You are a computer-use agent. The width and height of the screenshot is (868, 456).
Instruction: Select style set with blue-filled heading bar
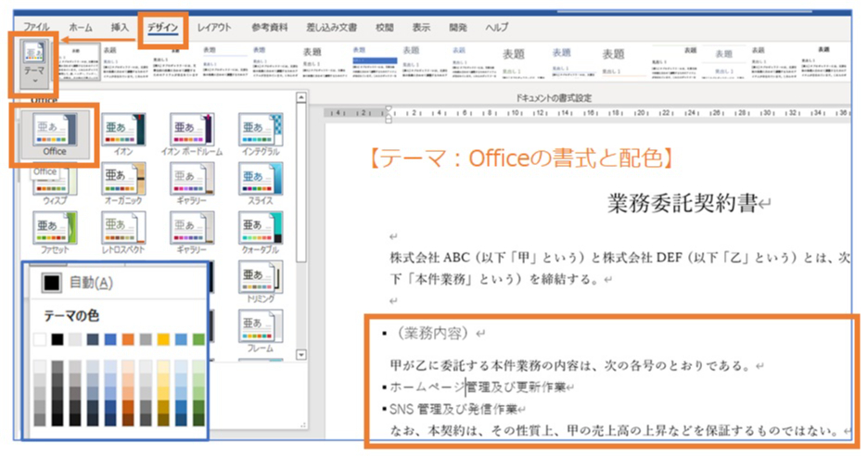[375, 62]
